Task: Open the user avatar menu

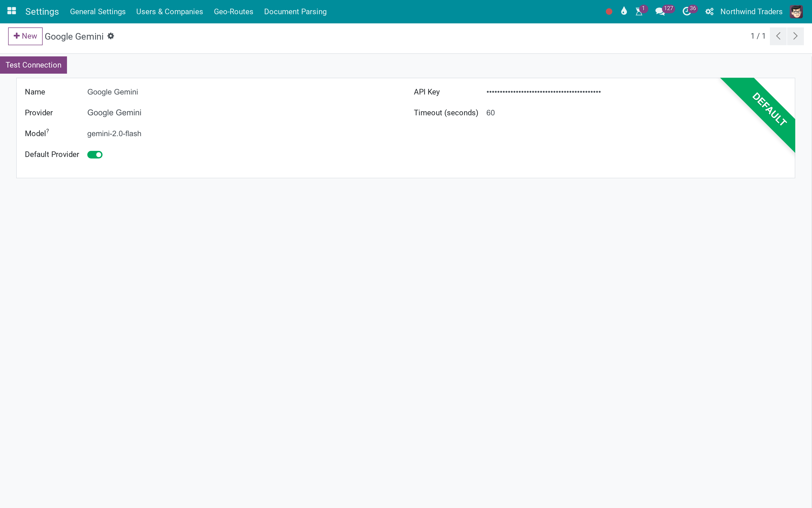Action: point(796,12)
